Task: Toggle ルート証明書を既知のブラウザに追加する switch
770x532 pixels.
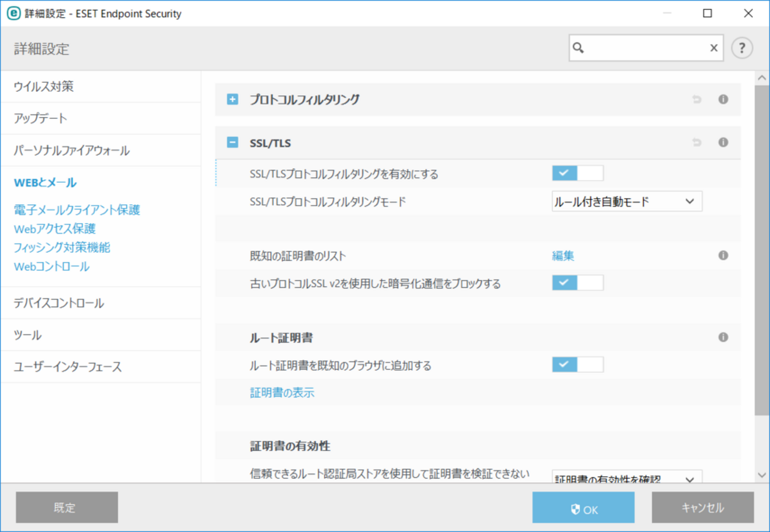Action: 577,365
